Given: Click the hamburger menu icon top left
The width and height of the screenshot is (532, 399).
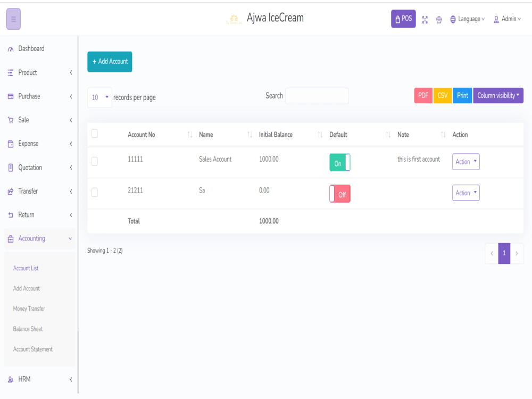Looking at the screenshot, I should coord(13,19).
